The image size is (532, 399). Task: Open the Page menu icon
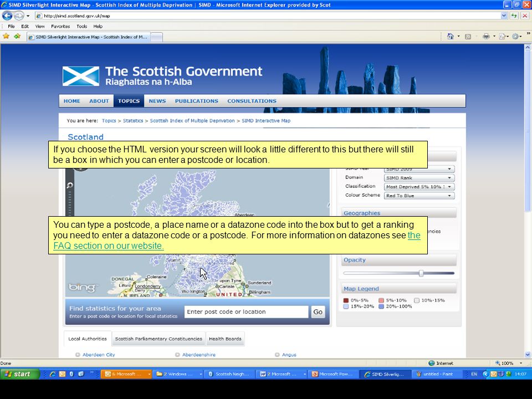[x=504, y=37]
